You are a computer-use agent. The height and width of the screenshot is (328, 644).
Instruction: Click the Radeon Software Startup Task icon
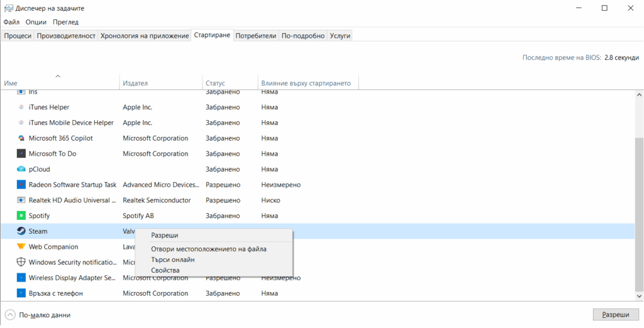(21, 185)
